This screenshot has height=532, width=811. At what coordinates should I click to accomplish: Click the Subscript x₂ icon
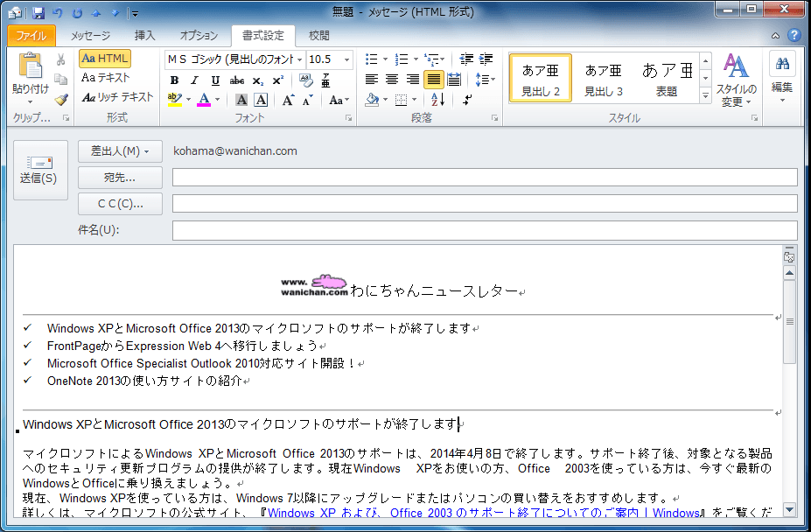pyautogui.click(x=257, y=80)
